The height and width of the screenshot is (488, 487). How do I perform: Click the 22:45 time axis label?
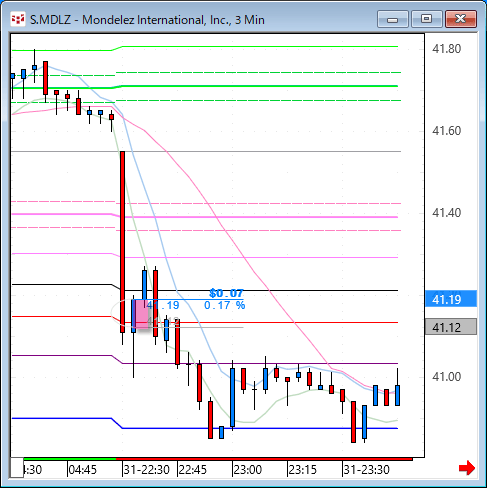point(193,470)
